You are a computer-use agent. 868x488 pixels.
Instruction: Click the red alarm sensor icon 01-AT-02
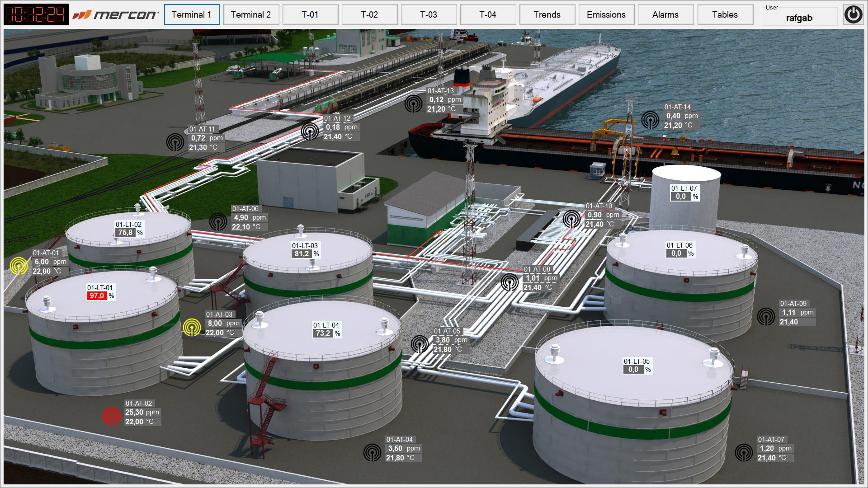pyautogui.click(x=111, y=416)
